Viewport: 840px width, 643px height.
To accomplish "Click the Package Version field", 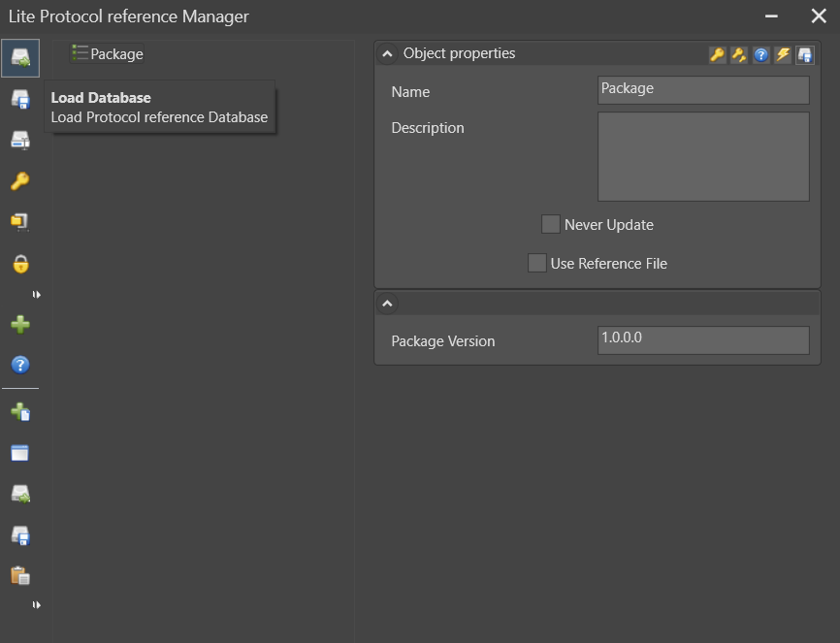I will pos(703,340).
